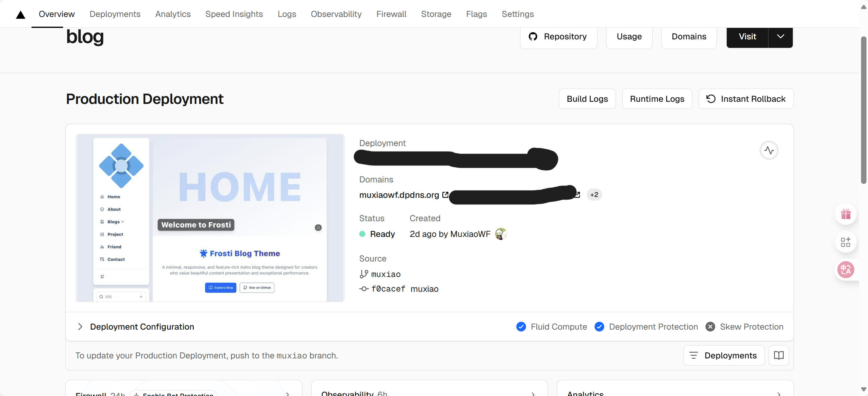The image size is (868, 396).
Task: Open the Settings tab
Action: pos(518,14)
